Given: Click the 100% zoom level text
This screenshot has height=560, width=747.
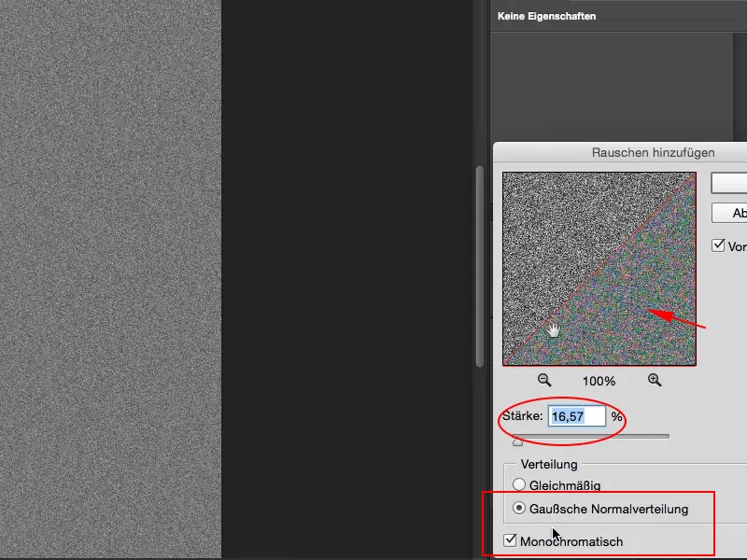Looking at the screenshot, I should (x=599, y=381).
